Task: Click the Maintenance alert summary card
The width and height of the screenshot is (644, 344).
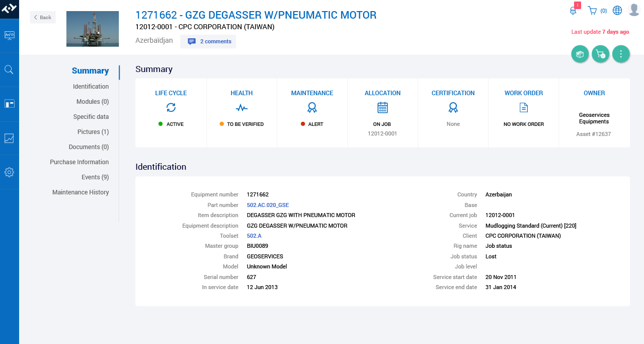Action: pyautogui.click(x=312, y=113)
